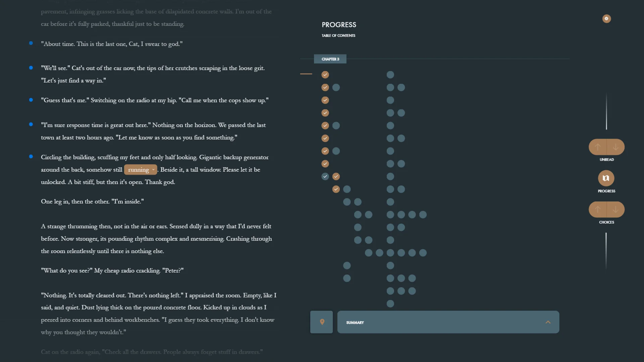Click the vertical scroll indicator above Unread
The width and height of the screenshot is (644, 362).
coord(606,112)
